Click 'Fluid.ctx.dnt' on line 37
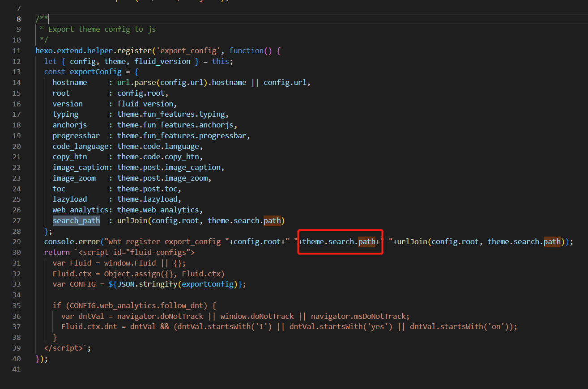This screenshot has width=588, height=389. [x=89, y=326]
